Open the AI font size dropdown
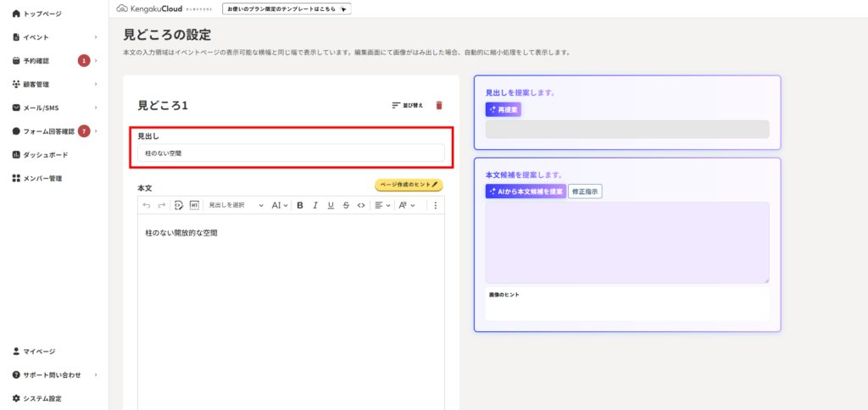868x410 pixels. (280, 205)
